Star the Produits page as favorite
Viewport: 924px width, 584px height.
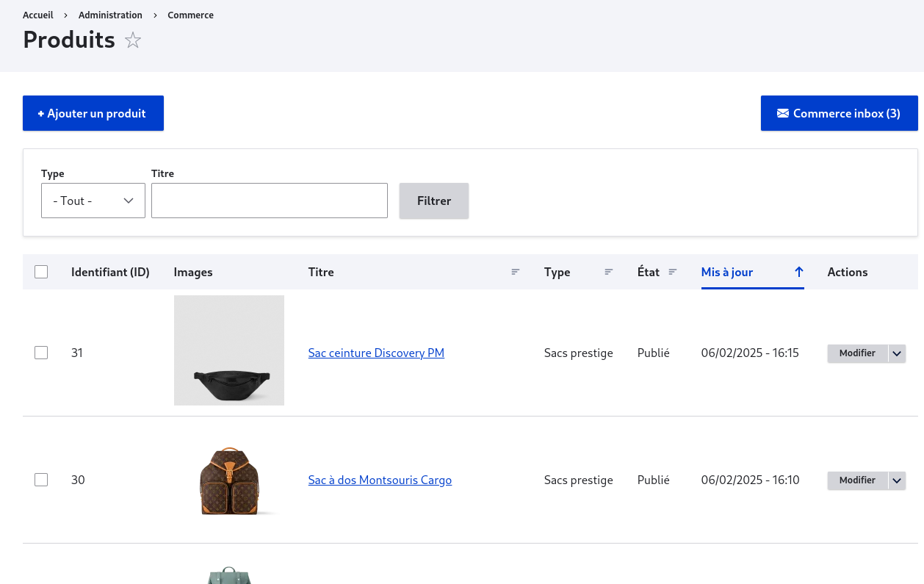coord(133,40)
